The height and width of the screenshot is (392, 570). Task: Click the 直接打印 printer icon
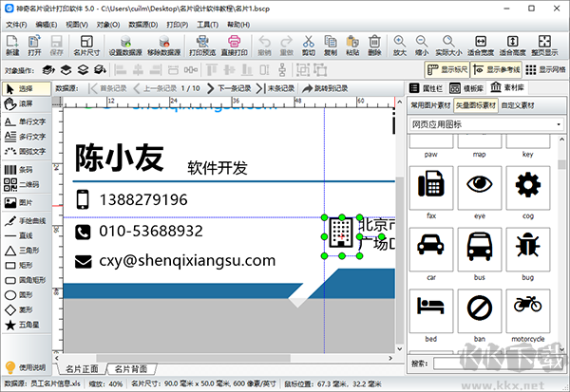[235, 46]
